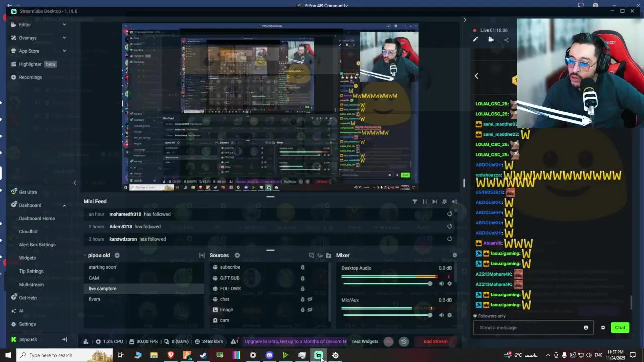Open Widgets dashboard page
This screenshot has width=644, height=362.
pos(27,258)
